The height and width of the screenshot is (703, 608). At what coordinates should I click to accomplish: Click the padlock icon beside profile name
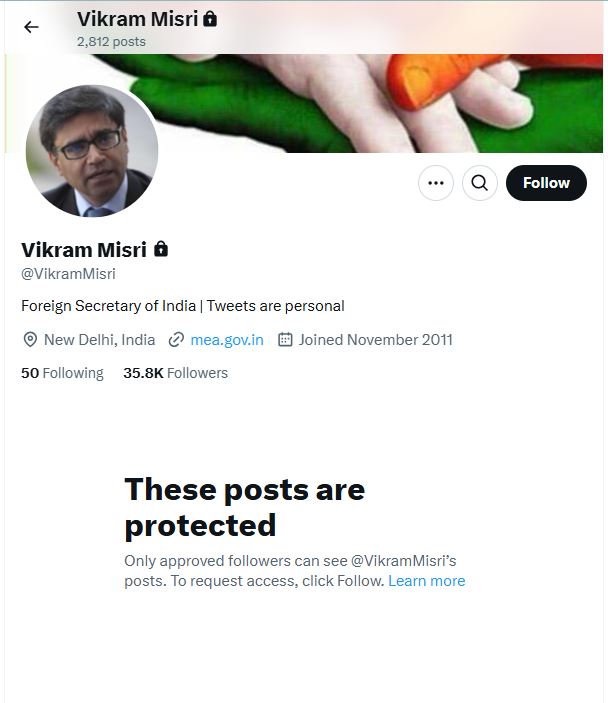coord(161,249)
